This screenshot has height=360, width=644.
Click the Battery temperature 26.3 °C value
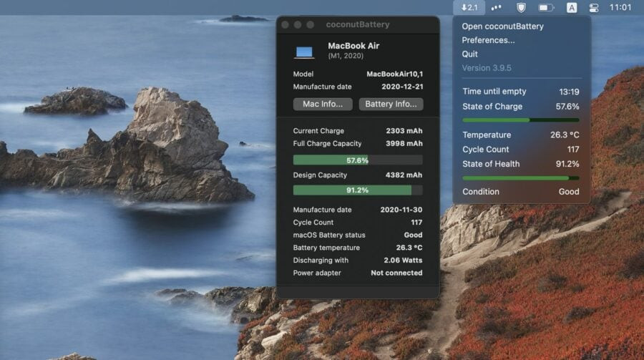409,248
